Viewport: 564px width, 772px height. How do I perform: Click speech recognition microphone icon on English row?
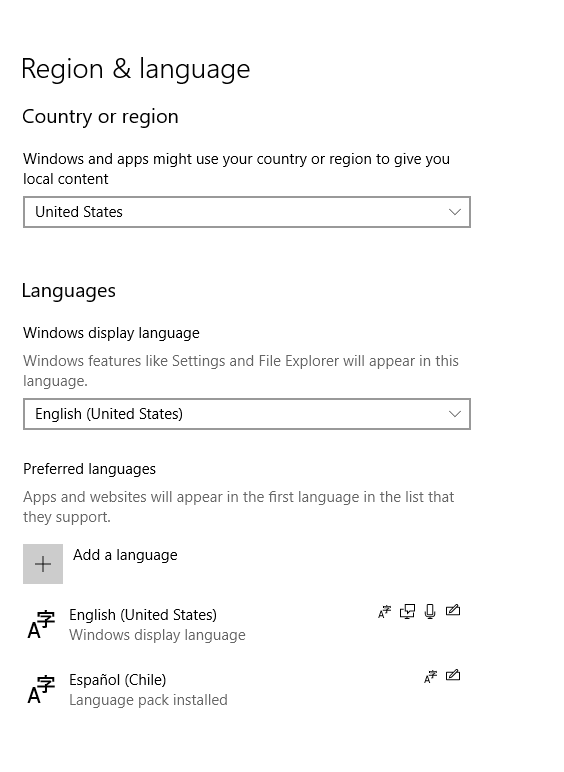[430, 611]
